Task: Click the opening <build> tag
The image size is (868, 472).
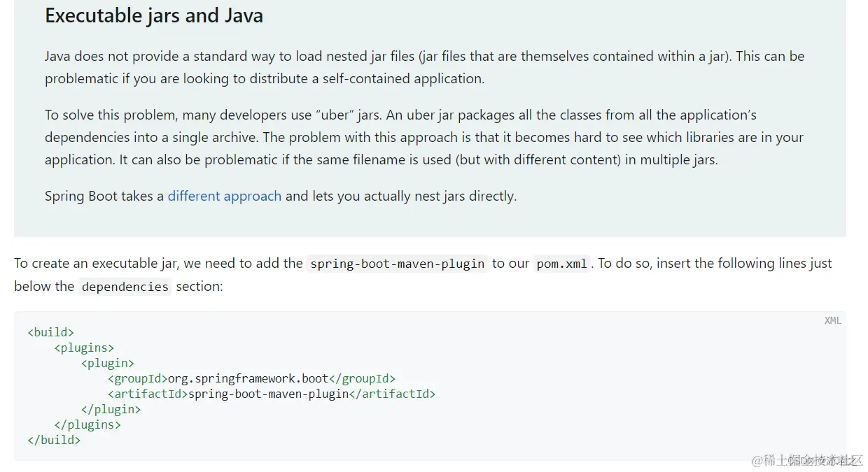Action: [50, 332]
